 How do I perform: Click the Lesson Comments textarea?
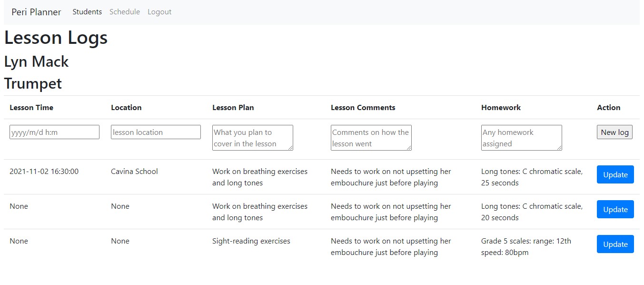(371, 138)
